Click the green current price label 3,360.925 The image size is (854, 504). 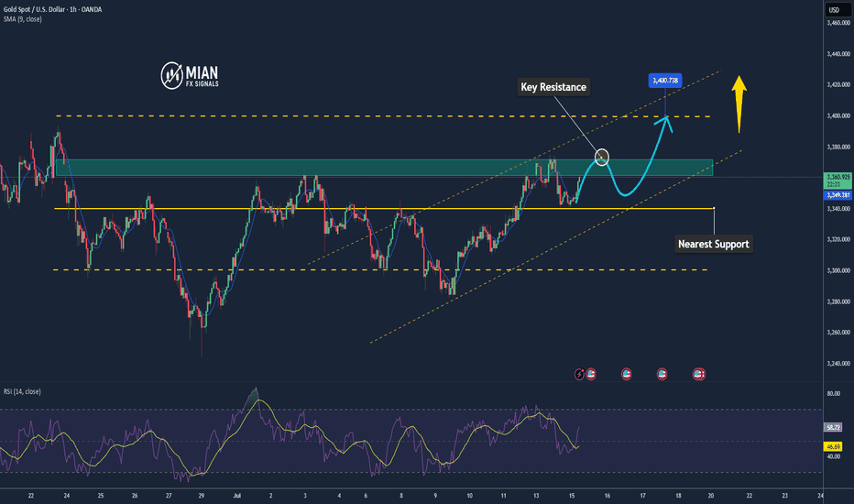point(838,181)
